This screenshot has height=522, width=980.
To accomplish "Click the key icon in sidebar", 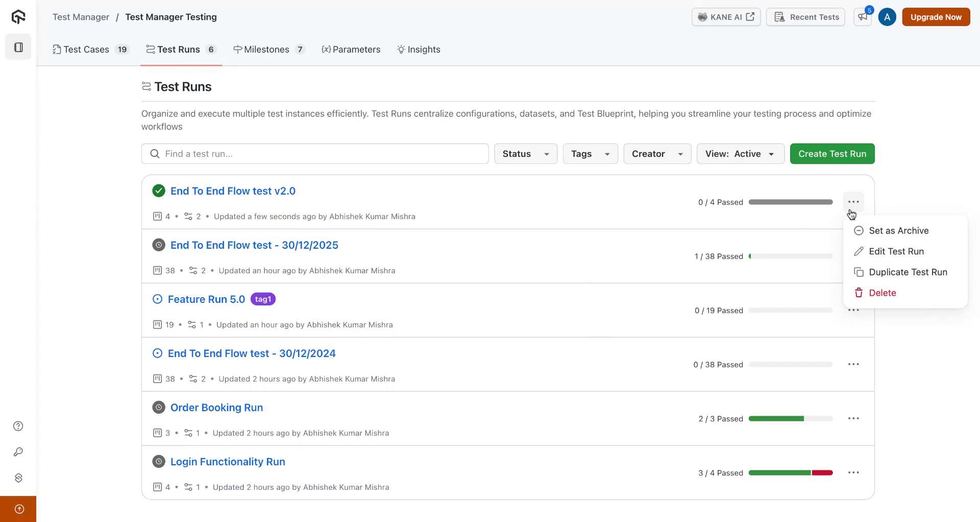I will pos(18,452).
